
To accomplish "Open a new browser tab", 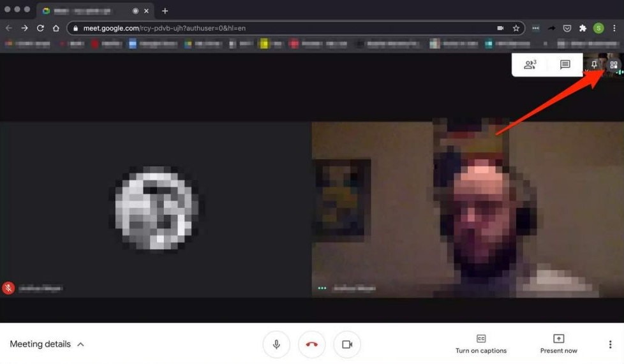I will (165, 11).
